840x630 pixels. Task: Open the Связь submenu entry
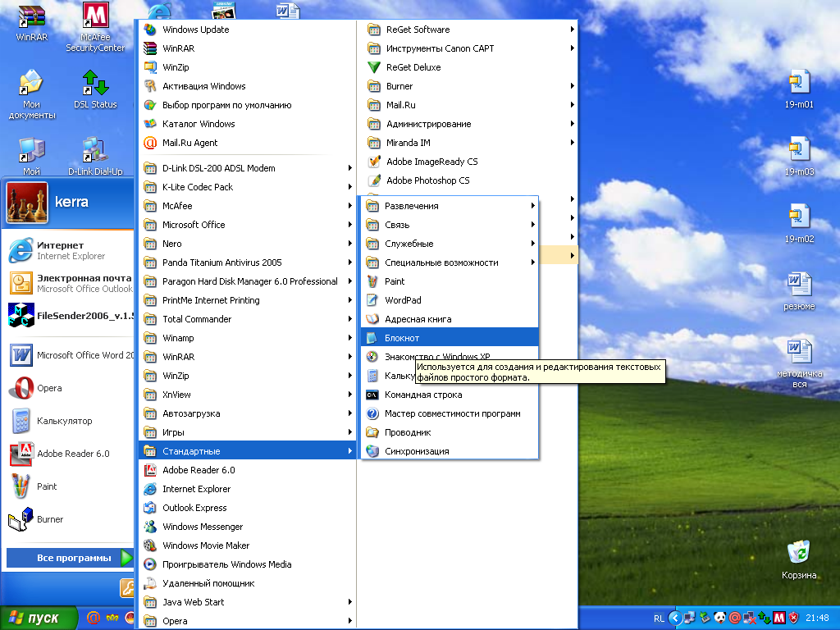click(x=450, y=225)
